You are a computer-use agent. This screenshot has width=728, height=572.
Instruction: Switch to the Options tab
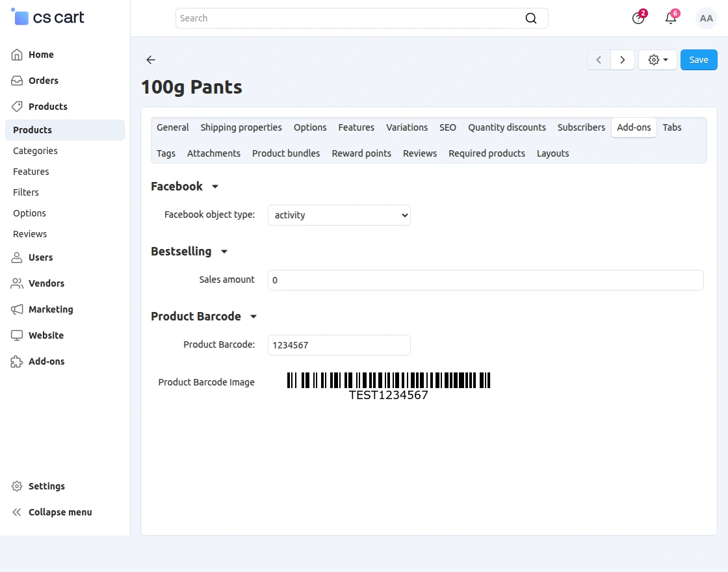[310, 127]
